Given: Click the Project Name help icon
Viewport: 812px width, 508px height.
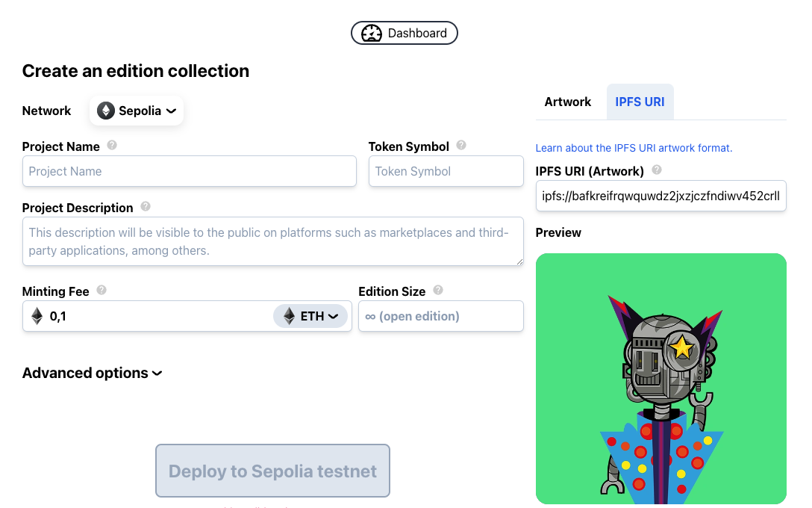Looking at the screenshot, I should click(112, 146).
